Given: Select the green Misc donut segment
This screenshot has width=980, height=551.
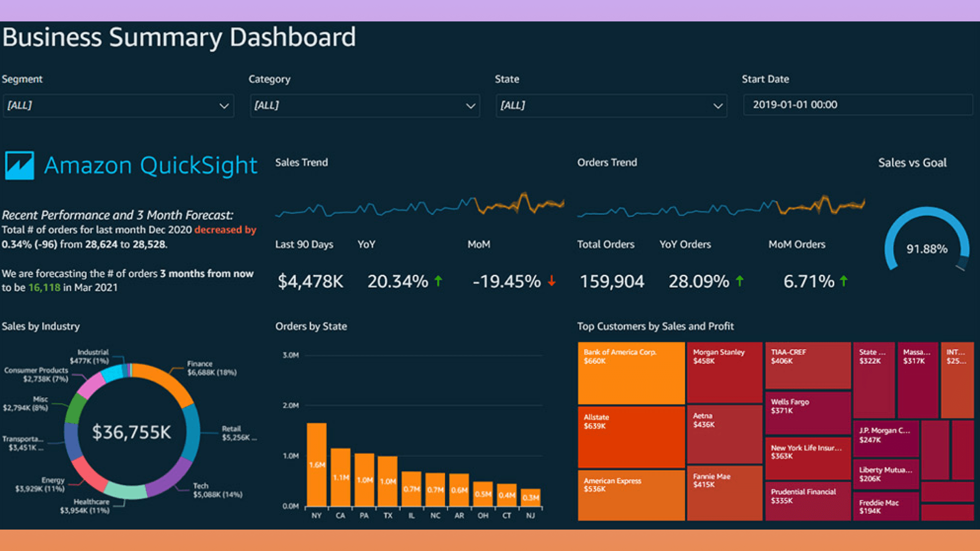Looking at the screenshot, I should pos(76,408).
